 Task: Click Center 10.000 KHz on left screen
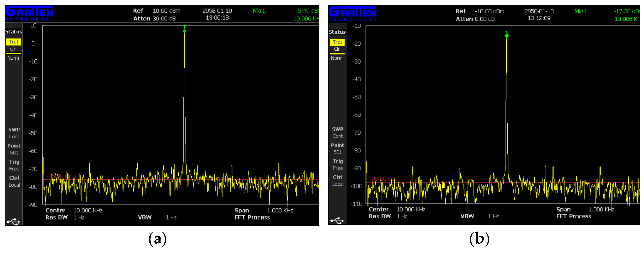tap(74, 210)
